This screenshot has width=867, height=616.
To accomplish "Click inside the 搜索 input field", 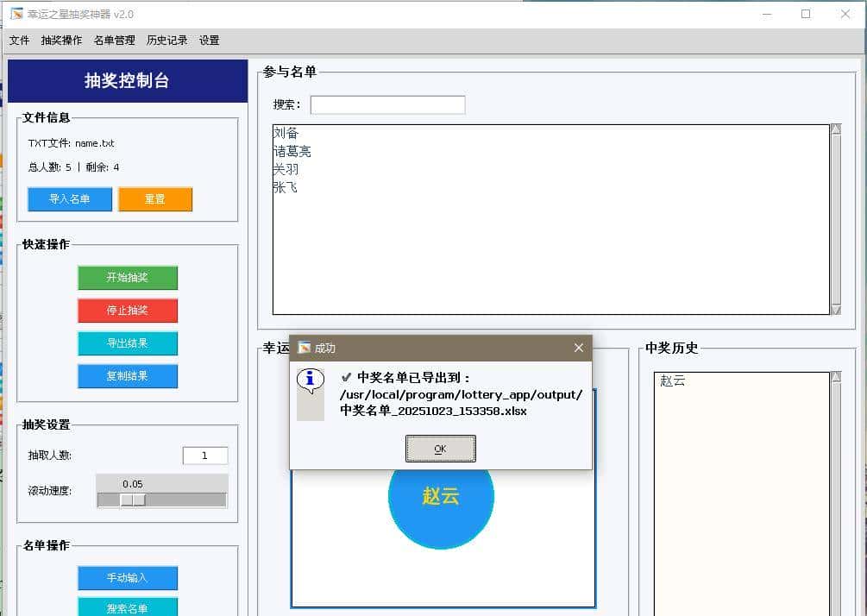I will [x=387, y=104].
